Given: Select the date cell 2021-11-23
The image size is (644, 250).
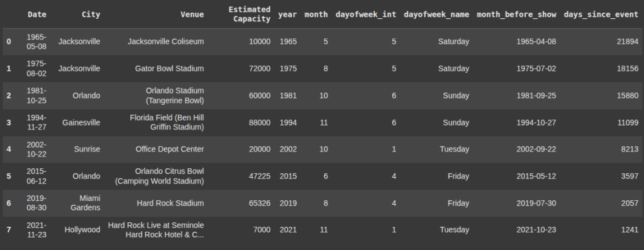Looking at the screenshot, I should (36, 230).
